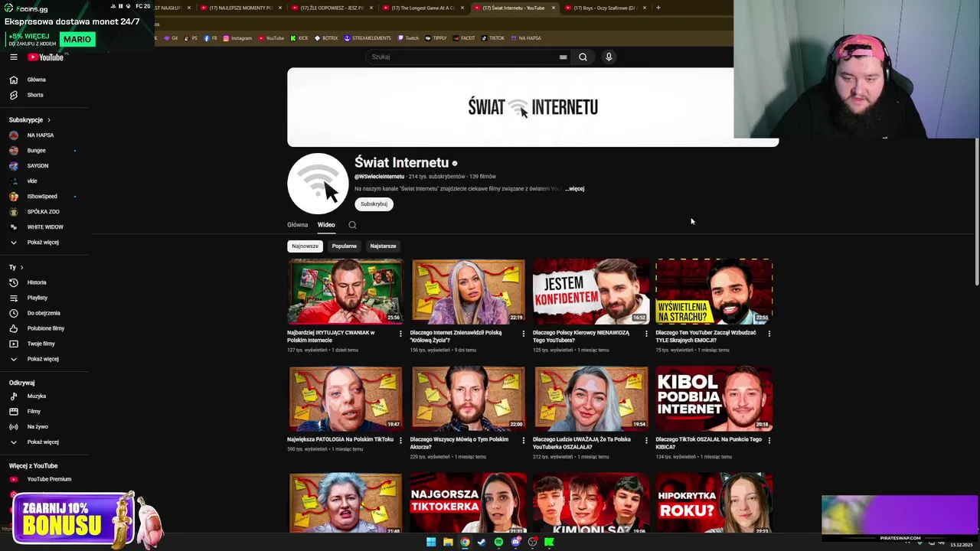Select the Najnowsze filter chip
This screenshot has height=551, width=980.
click(305, 246)
